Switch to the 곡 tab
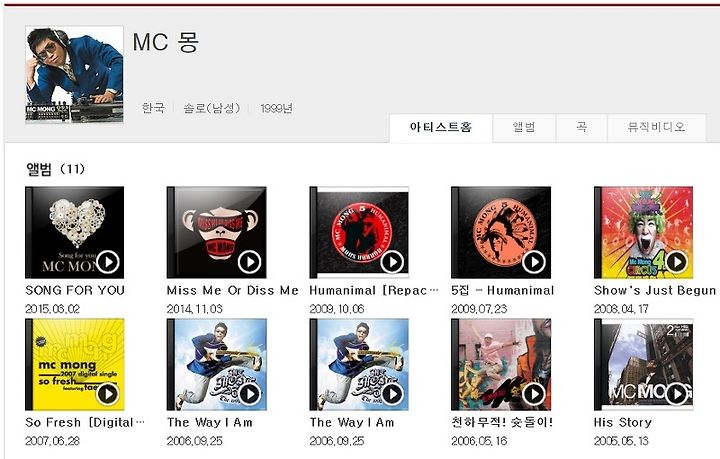 click(x=581, y=128)
